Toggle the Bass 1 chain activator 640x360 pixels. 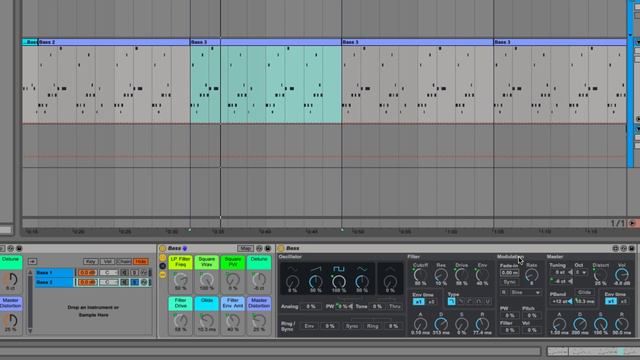click(124, 272)
